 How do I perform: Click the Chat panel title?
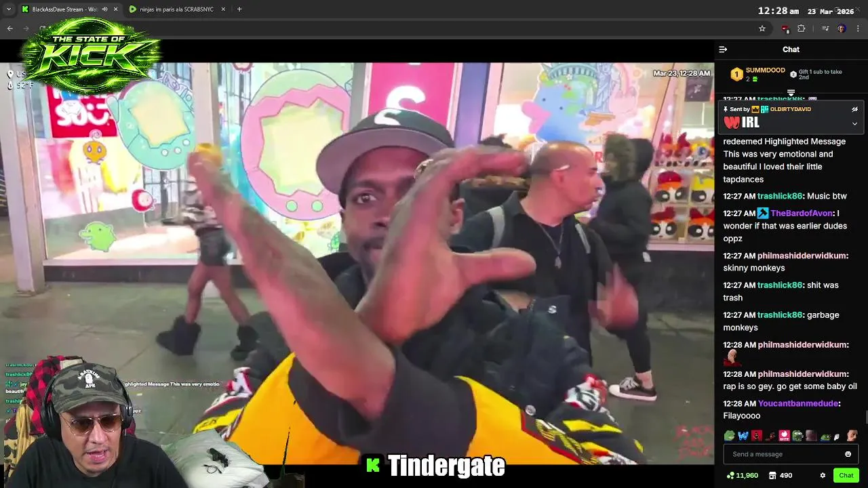[x=791, y=49]
